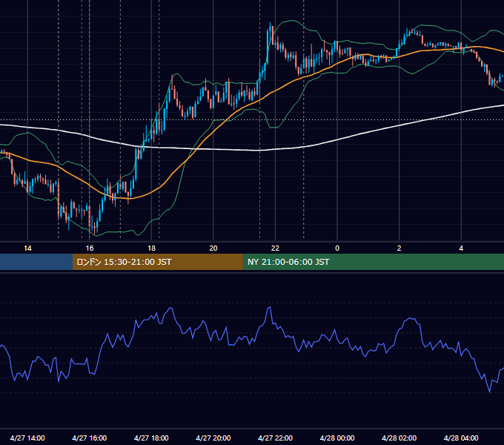Click the NY 21:00-06:00 JST session bar
The height and width of the screenshot is (445, 504).
coord(373,262)
